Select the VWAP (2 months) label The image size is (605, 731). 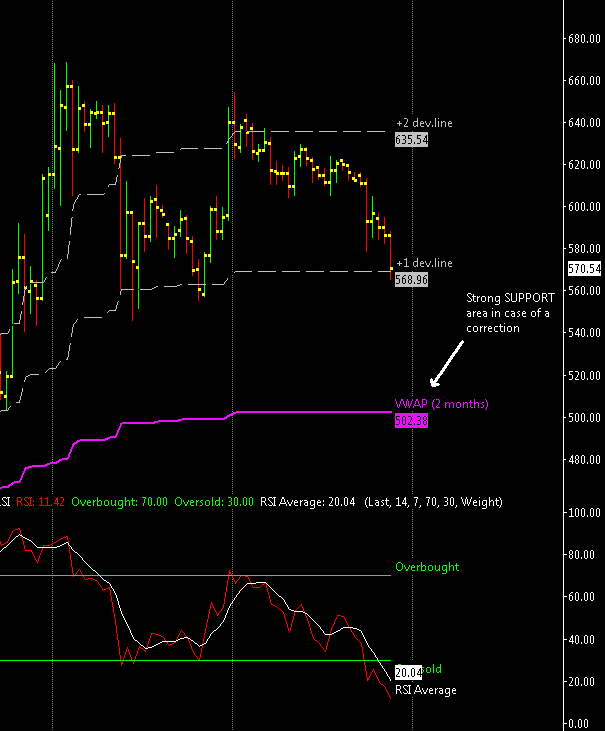tap(441, 403)
